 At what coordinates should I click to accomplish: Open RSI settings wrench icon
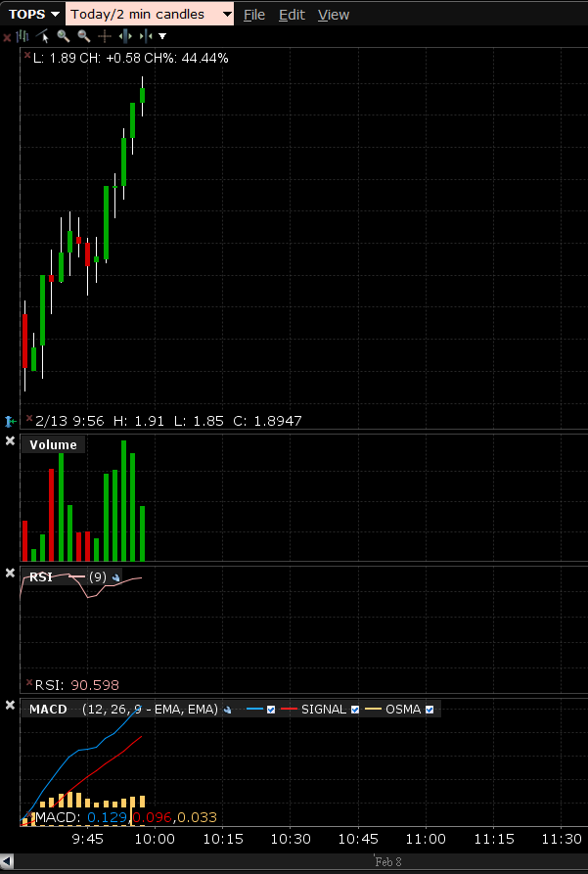pos(115,577)
